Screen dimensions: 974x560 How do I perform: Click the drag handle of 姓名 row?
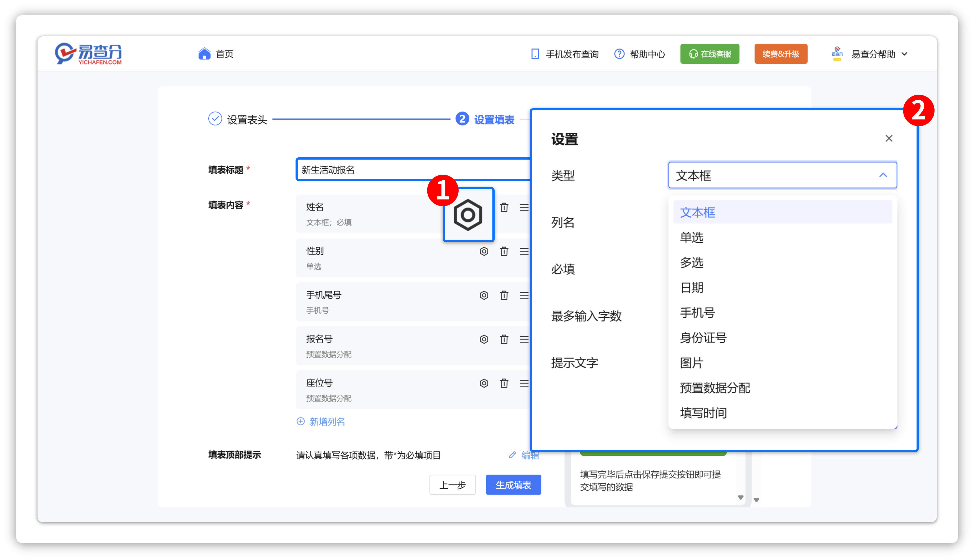point(524,207)
